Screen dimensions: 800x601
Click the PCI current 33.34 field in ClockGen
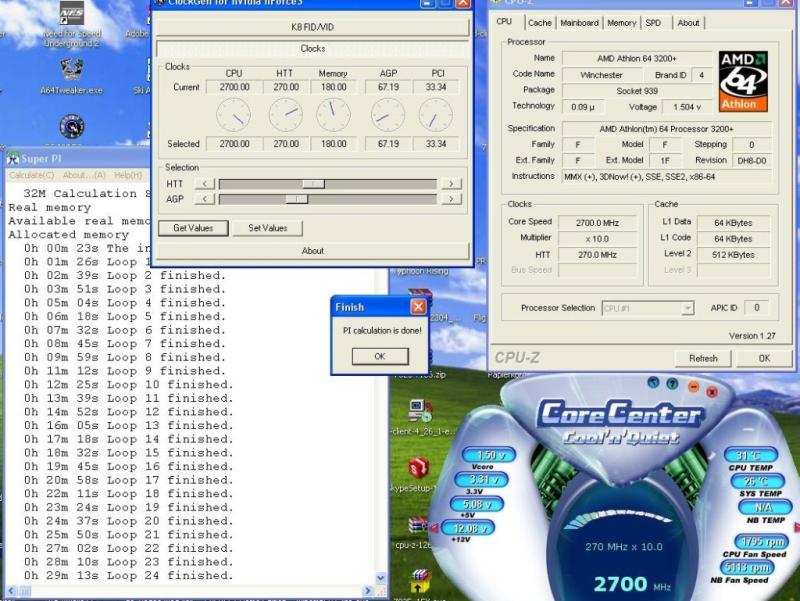pyautogui.click(x=436, y=87)
